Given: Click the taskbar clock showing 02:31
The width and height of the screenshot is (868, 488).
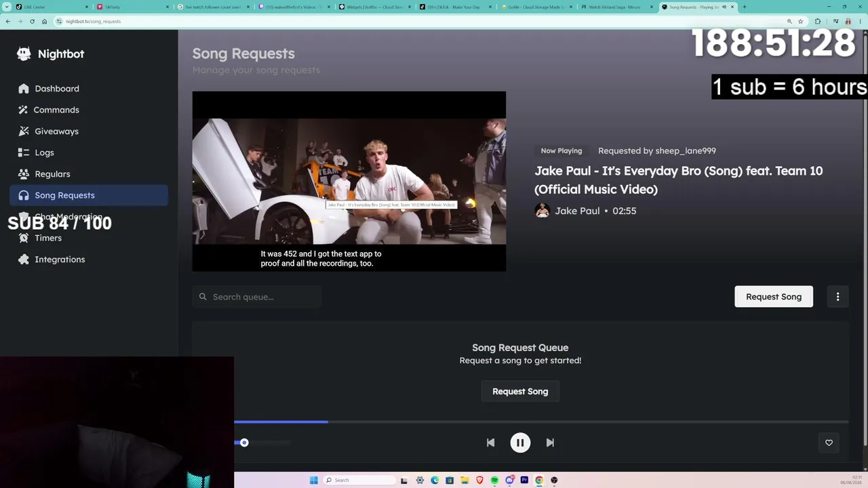Looking at the screenshot, I should [x=852, y=480].
